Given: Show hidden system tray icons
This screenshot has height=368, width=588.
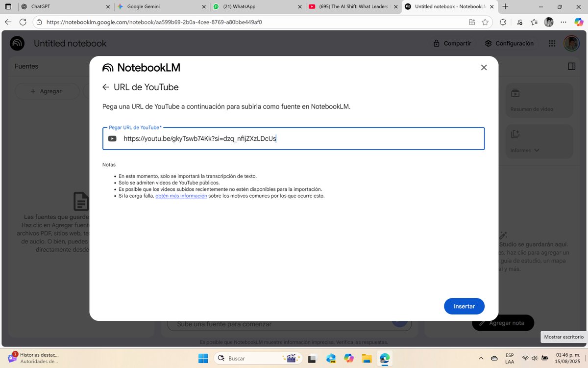Looking at the screenshot, I should pos(481,358).
